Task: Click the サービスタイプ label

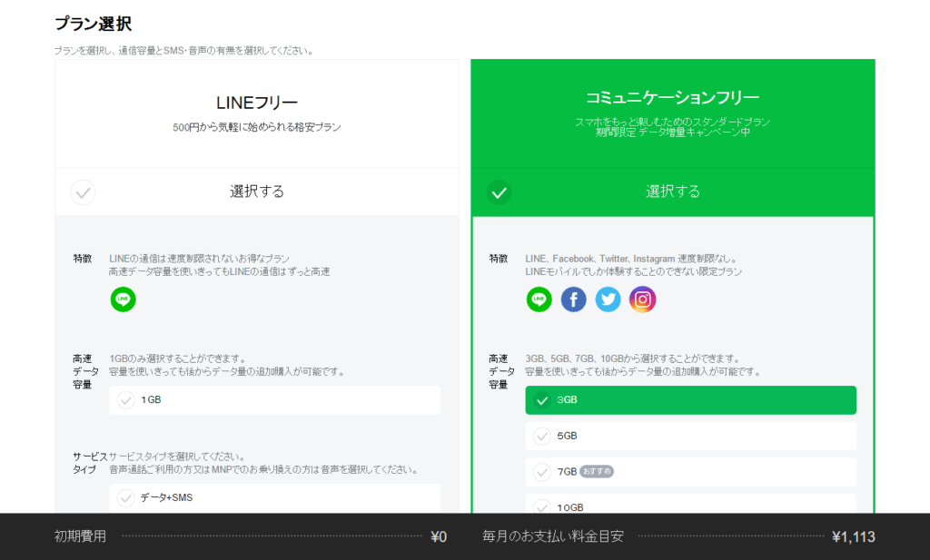Action: pyautogui.click(x=90, y=463)
